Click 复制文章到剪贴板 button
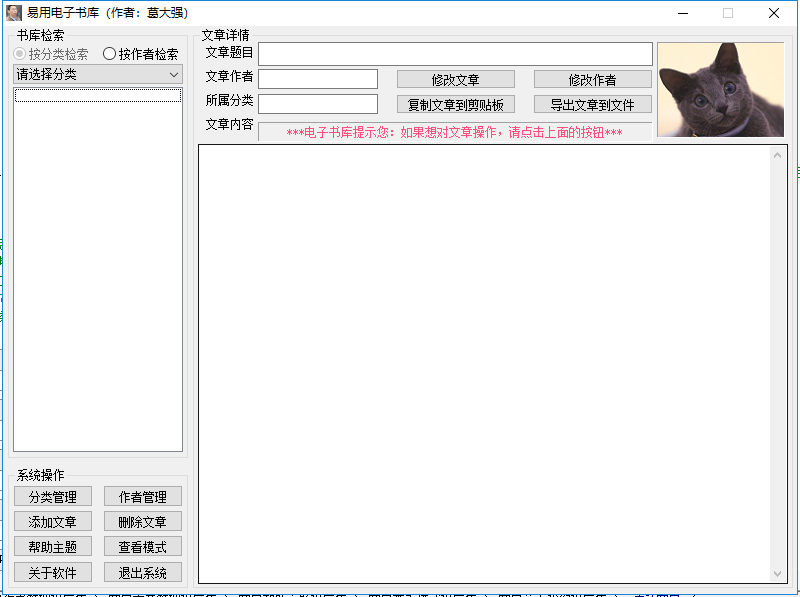Image resolution: width=800 pixels, height=597 pixels. (x=456, y=105)
